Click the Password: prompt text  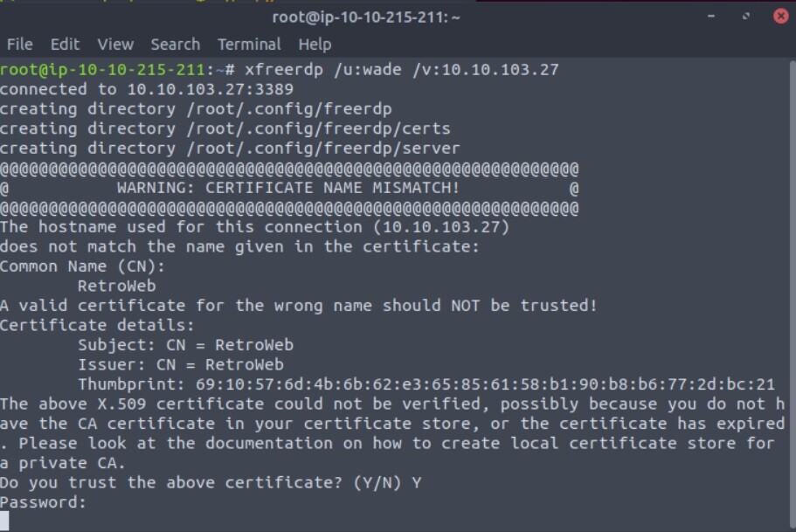tap(44, 502)
